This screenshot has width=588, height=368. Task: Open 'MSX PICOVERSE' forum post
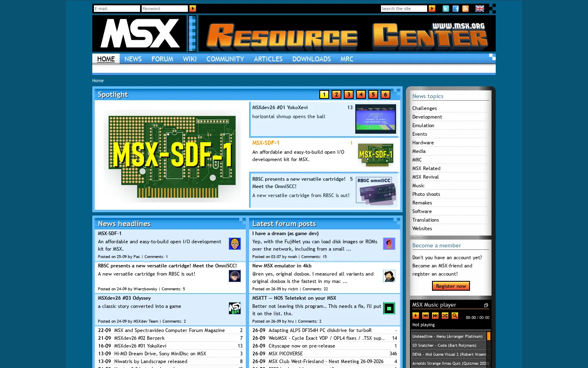click(x=285, y=354)
